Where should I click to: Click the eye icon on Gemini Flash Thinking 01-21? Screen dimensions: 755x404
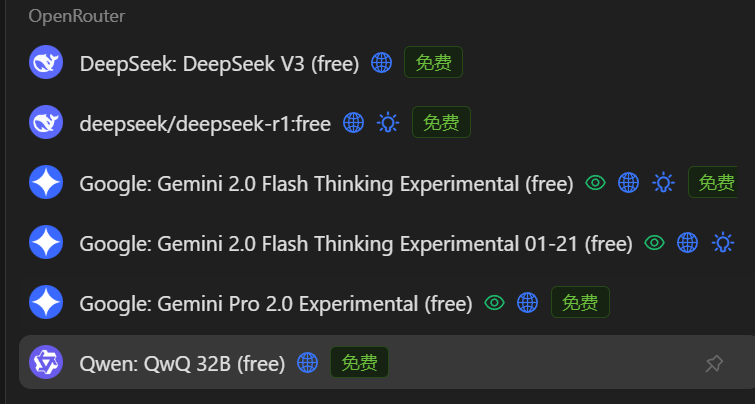pyautogui.click(x=654, y=243)
